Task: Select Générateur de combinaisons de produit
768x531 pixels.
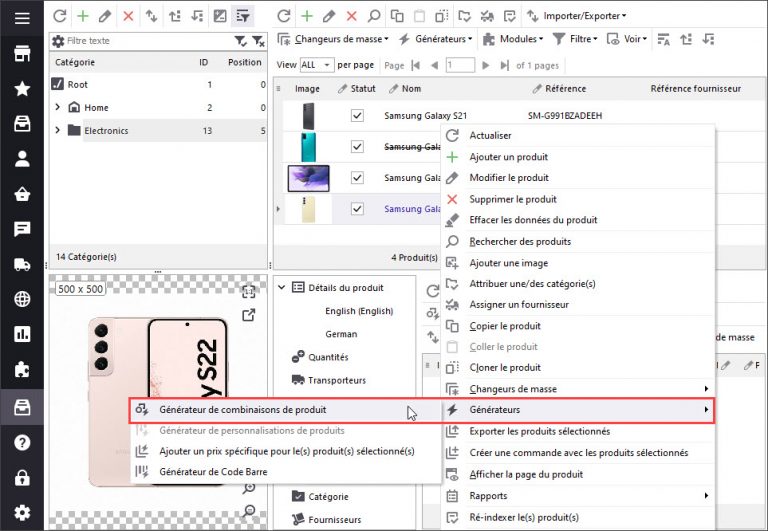Action: pos(286,410)
